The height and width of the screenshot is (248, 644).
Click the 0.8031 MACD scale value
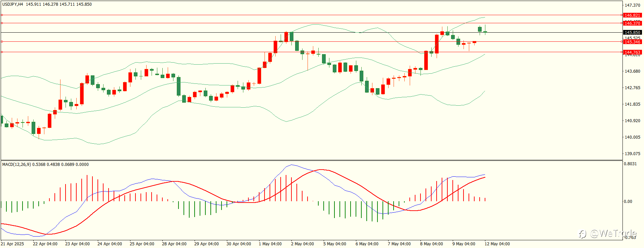pos(630,164)
